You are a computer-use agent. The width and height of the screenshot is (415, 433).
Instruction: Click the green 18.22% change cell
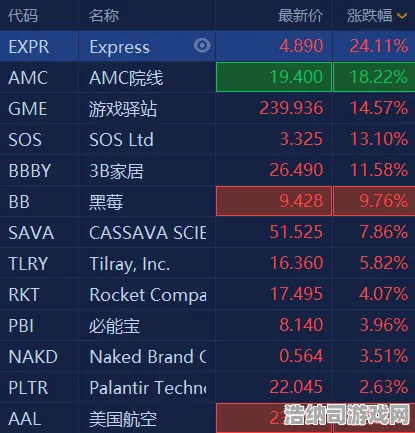pos(374,77)
